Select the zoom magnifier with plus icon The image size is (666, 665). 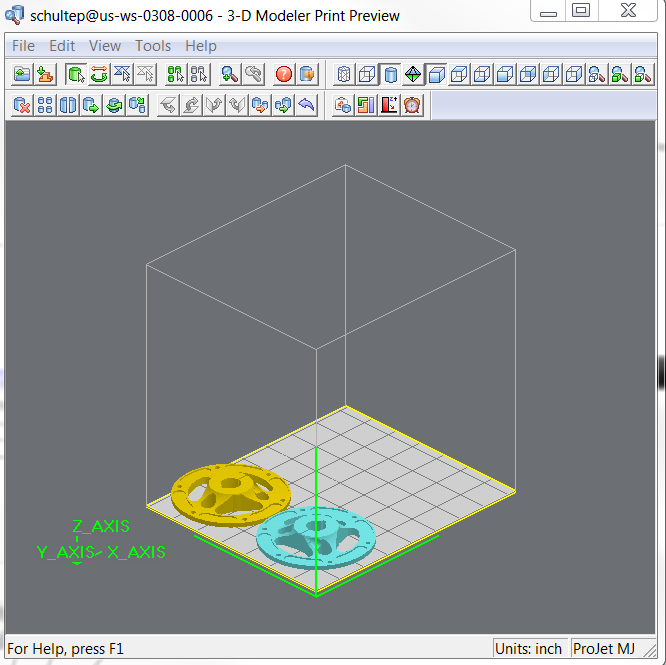pos(230,74)
